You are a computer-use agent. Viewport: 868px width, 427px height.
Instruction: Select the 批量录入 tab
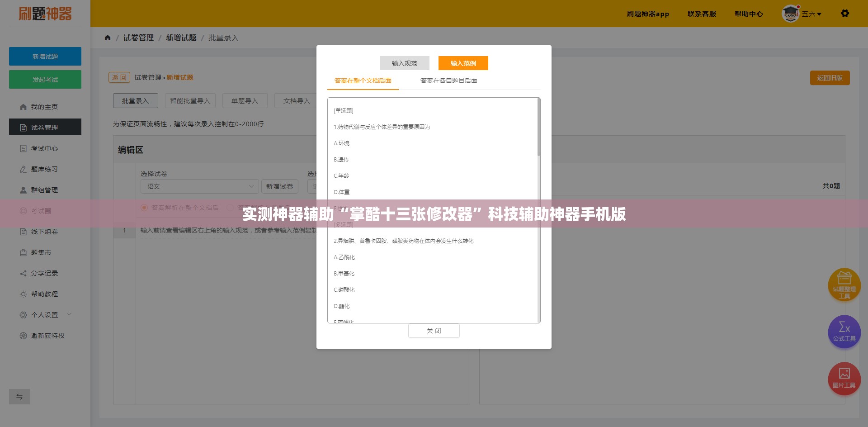point(136,101)
